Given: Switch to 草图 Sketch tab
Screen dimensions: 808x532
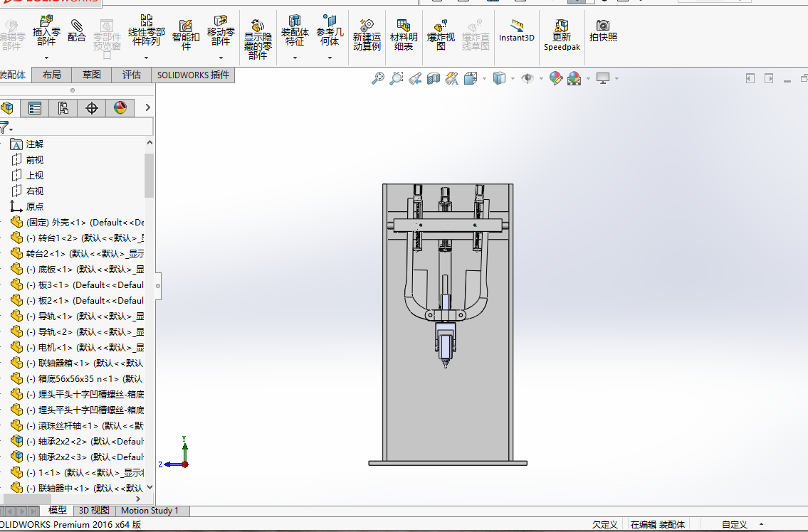Looking at the screenshot, I should [x=92, y=75].
